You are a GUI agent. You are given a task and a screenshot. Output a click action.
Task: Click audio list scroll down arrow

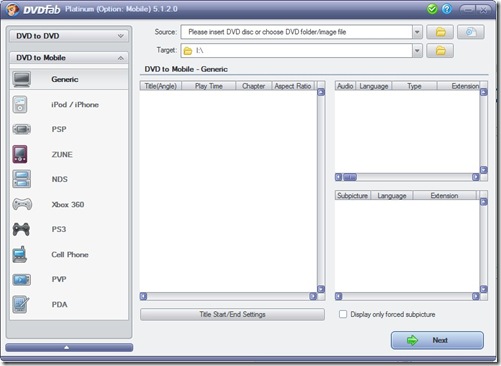[x=484, y=170]
